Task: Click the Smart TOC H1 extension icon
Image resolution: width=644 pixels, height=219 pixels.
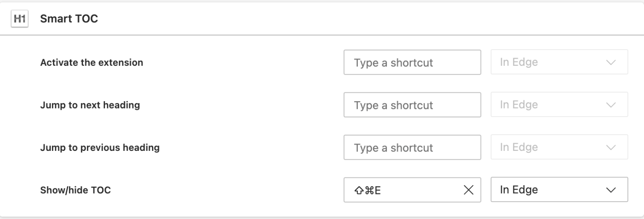Action: tap(20, 19)
